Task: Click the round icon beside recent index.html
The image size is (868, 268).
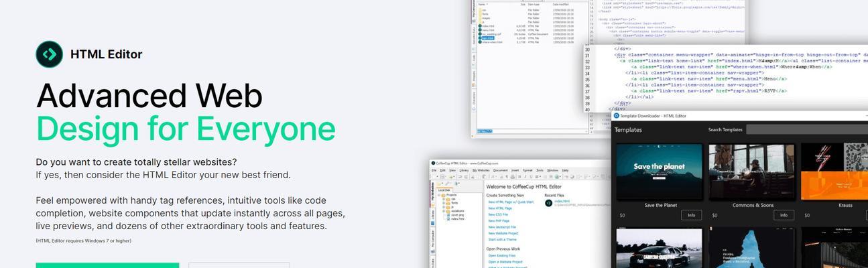Action: point(548,203)
